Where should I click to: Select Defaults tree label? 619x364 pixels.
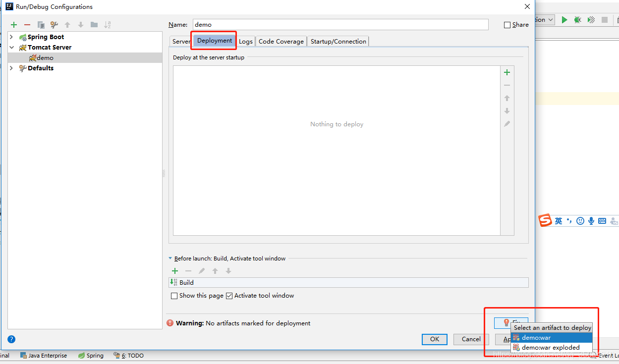coord(41,68)
